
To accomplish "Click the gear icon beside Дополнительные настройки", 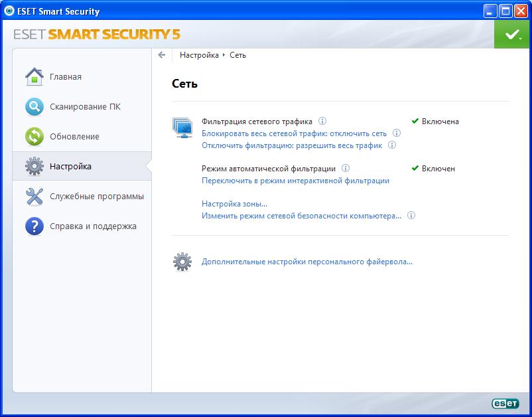I will tap(182, 262).
